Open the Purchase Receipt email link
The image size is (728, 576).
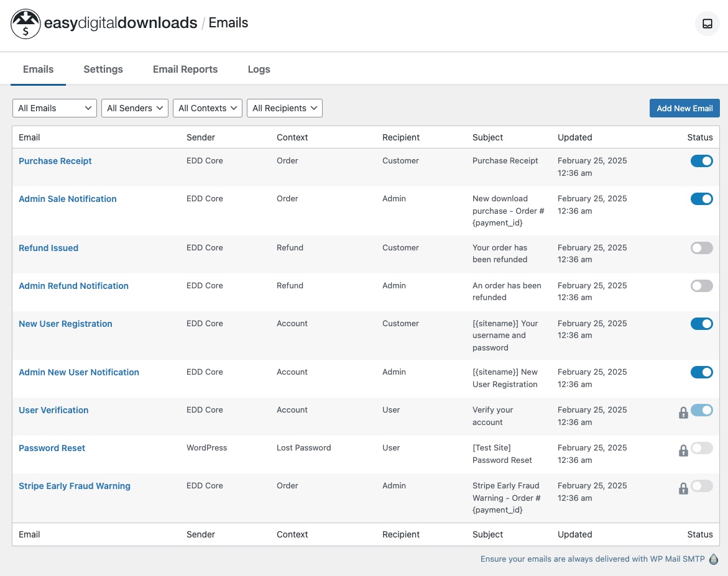(55, 161)
